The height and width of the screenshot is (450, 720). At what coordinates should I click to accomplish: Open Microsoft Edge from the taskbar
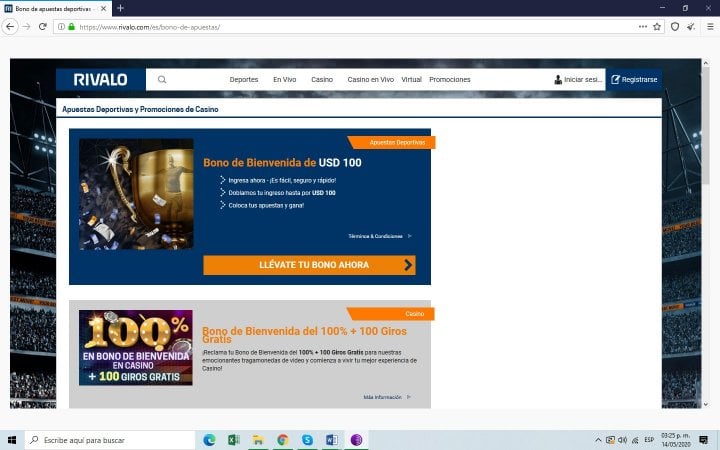pos(209,440)
